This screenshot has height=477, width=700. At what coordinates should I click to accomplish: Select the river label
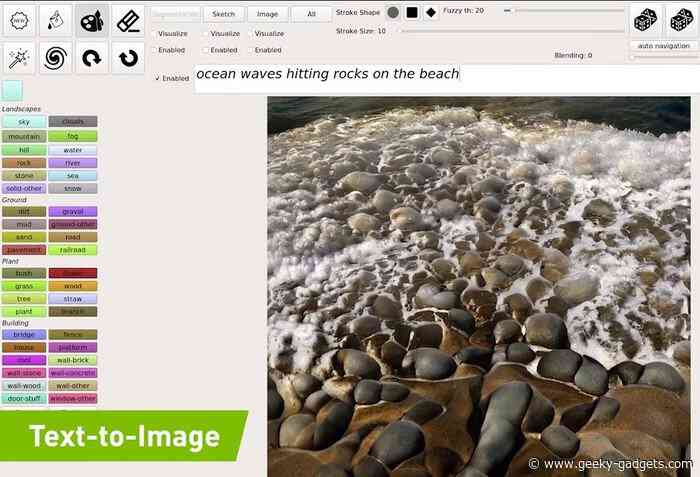click(73, 163)
